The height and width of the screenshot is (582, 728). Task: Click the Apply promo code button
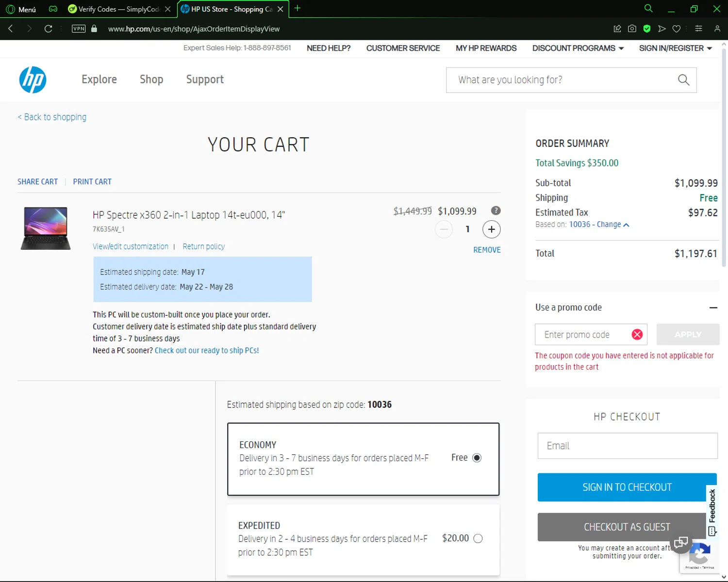(688, 334)
